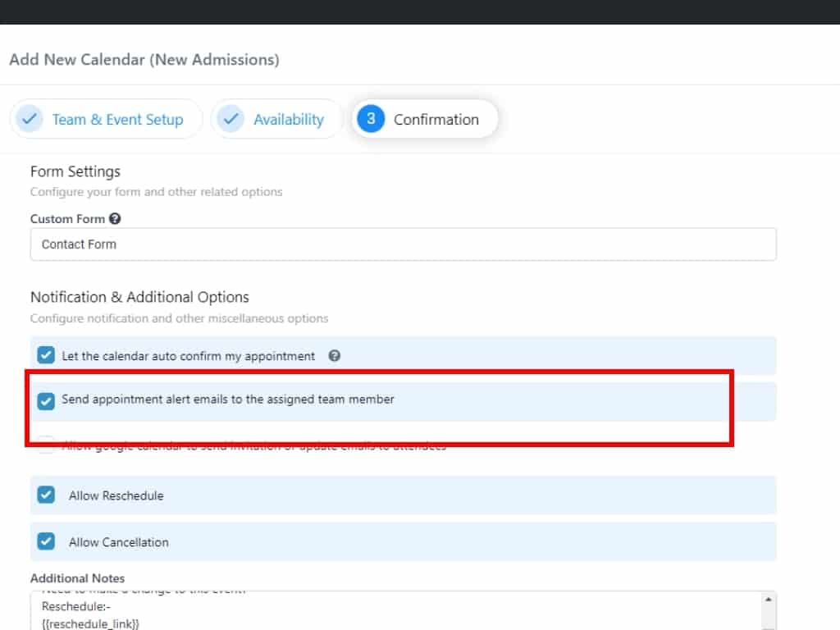Switch to the Availability step
The height and width of the screenshot is (630, 840).
[x=288, y=120]
